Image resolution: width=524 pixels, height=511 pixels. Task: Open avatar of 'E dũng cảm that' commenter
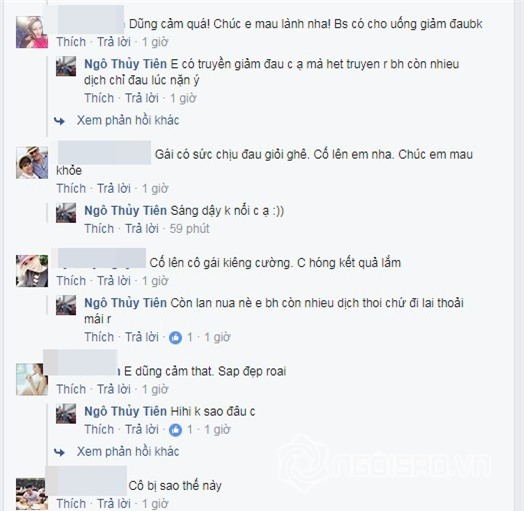point(32,379)
